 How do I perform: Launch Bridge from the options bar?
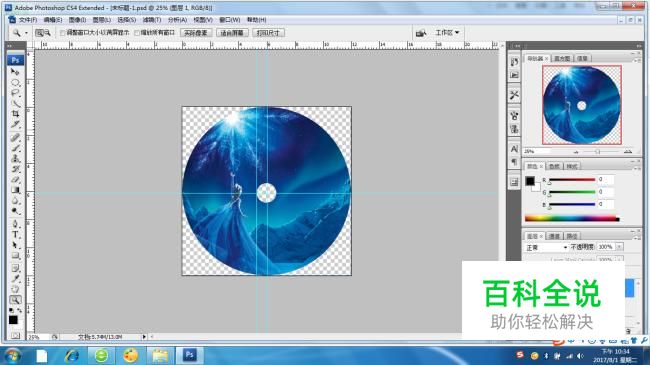coord(421,33)
